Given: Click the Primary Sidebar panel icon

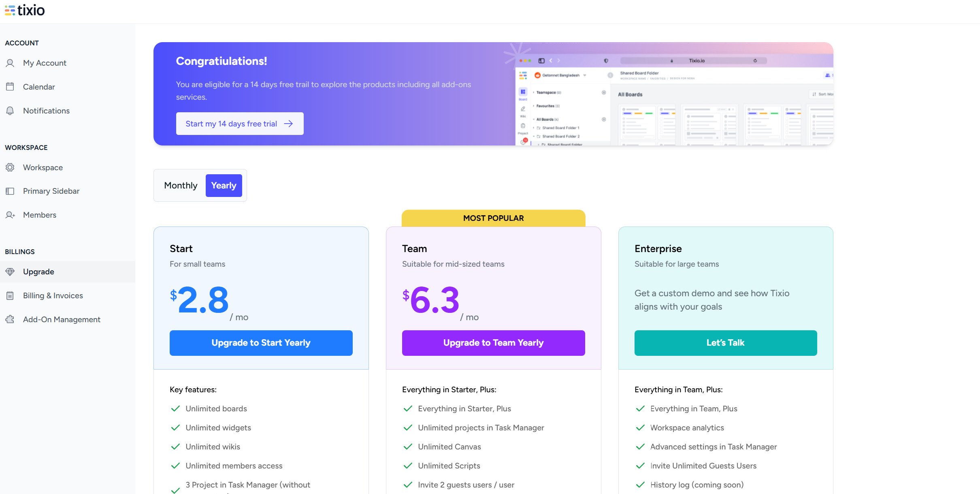Looking at the screenshot, I should click(10, 191).
